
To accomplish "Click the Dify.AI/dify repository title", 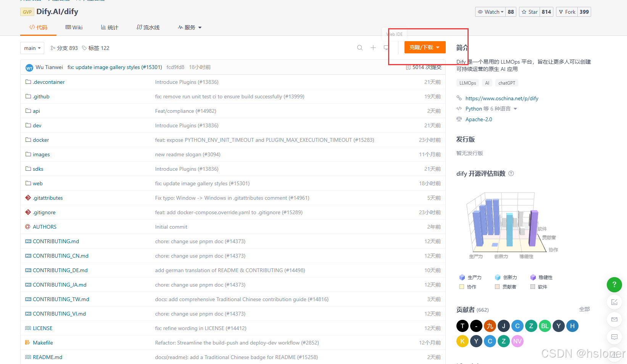I will click(x=57, y=11).
